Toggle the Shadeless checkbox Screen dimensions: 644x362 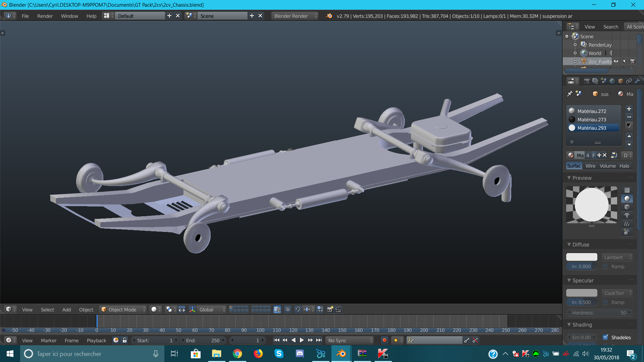click(x=605, y=337)
